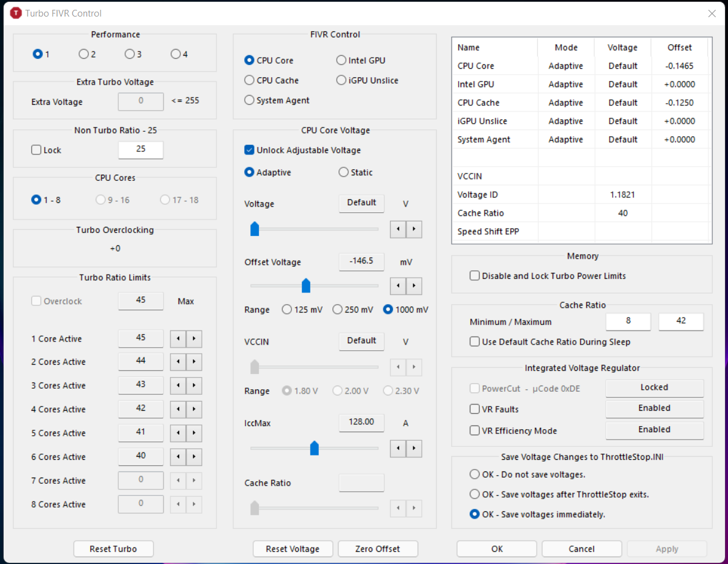Viewport: 728px width, 564px height.
Task: Select the System Agent row in table
Action: click(x=581, y=139)
